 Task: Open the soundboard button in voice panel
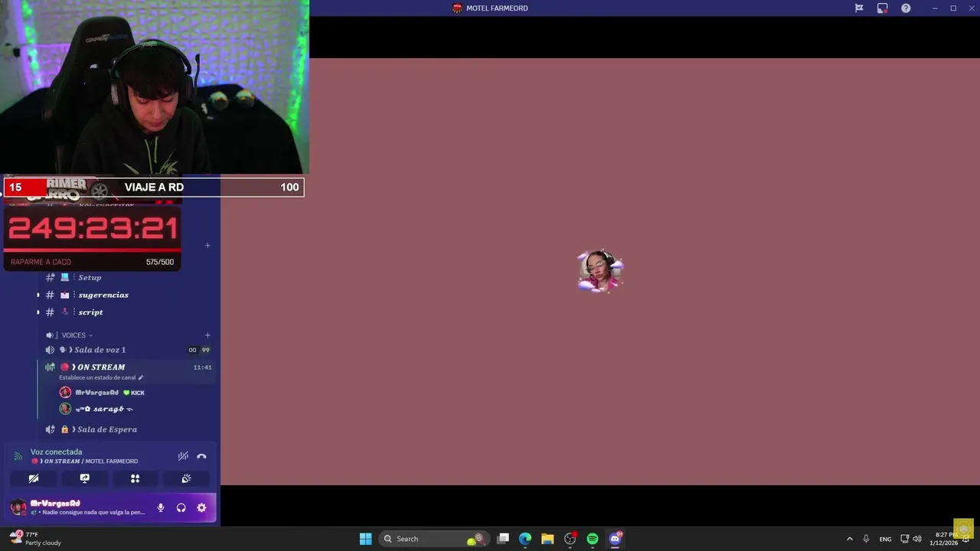(186, 478)
